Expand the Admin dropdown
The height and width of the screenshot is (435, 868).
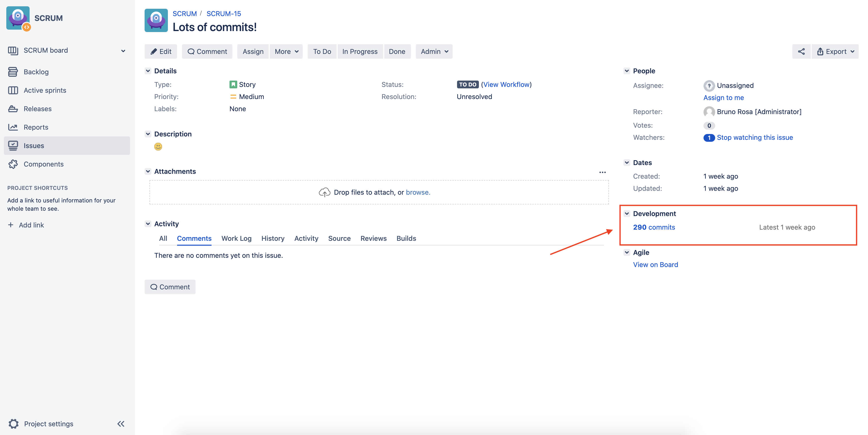[434, 52]
